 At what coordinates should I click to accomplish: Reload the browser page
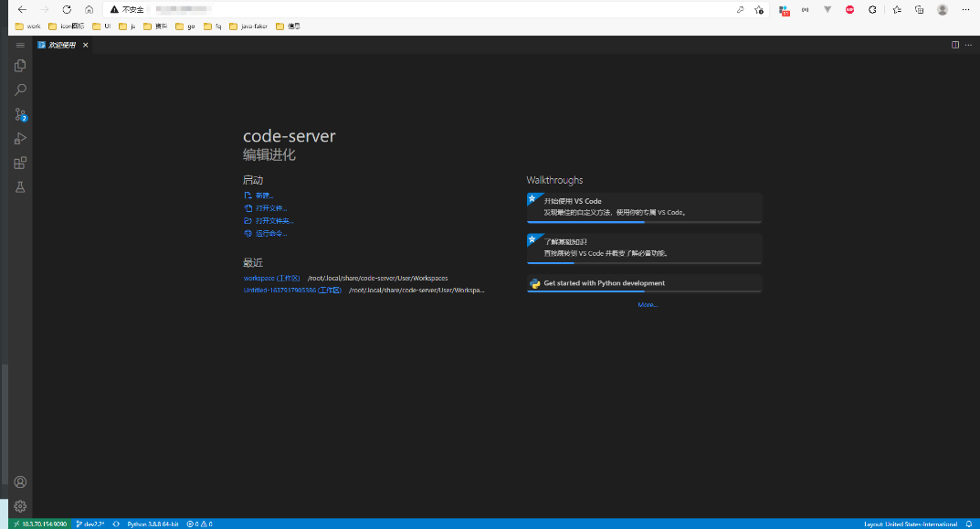pos(67,9)
